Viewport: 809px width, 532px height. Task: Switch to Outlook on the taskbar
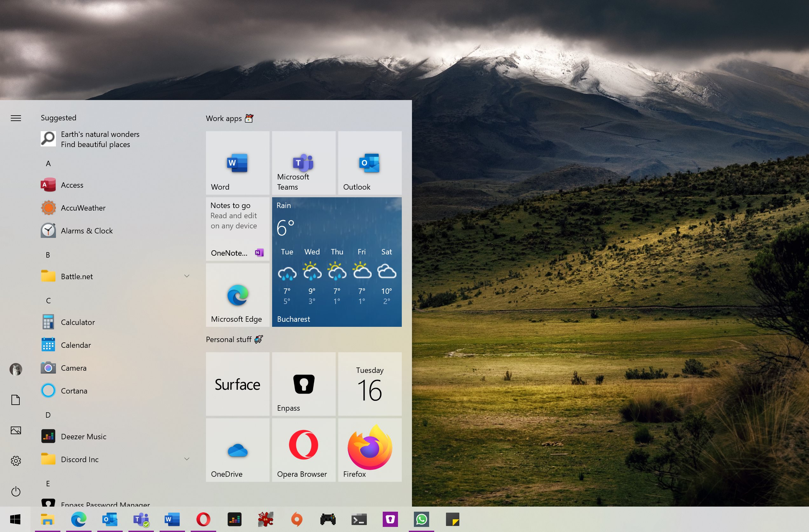click(x=110, y=519)
